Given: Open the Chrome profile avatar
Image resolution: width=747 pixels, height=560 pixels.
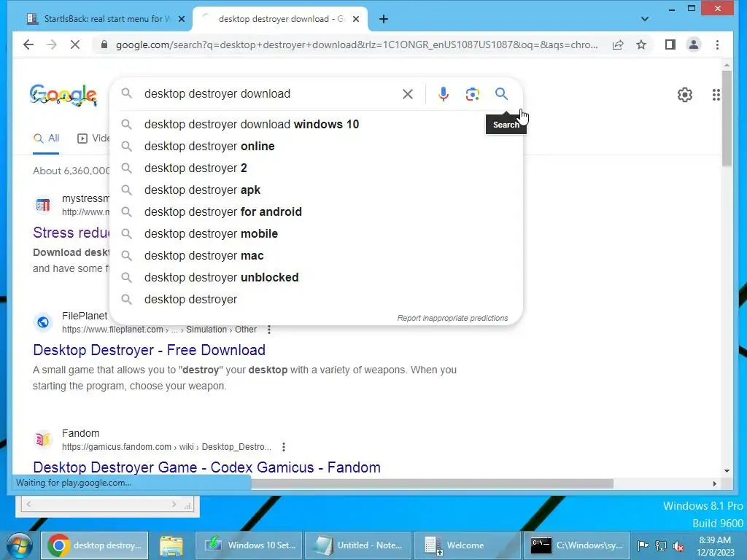Looking at the screenshot, I should pyautogui.click(x=694, y=44).
